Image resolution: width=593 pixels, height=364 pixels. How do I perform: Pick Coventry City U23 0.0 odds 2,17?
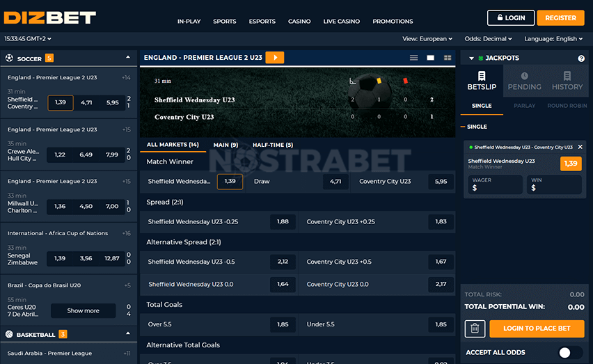(441, 284)
